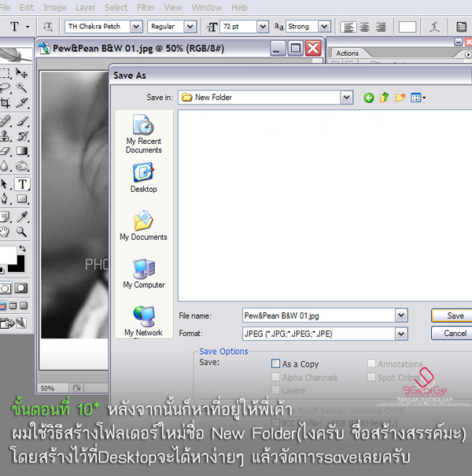Select the Hand tool
Screen dimensions: 472x476
click(5, 231)
